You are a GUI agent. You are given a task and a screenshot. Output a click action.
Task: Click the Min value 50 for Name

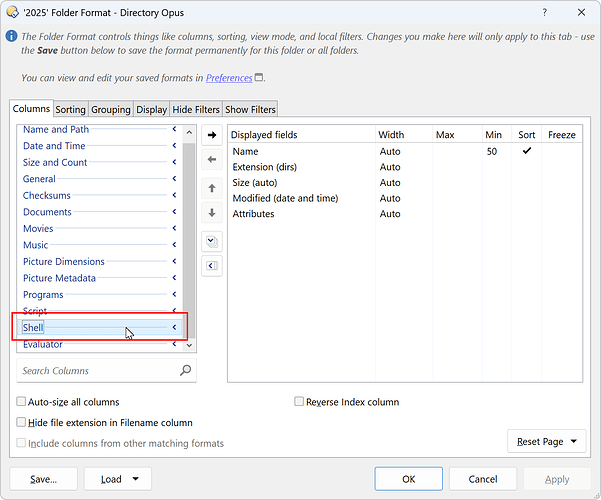492,151
